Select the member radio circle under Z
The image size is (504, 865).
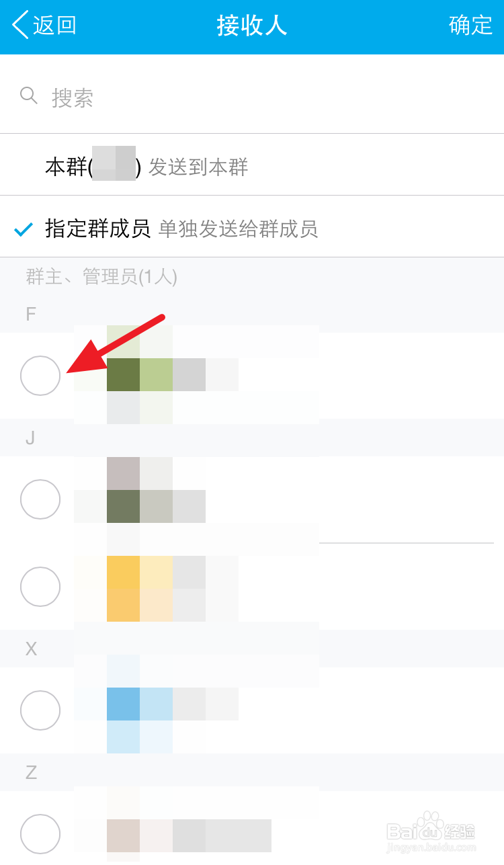coord(40,834)
